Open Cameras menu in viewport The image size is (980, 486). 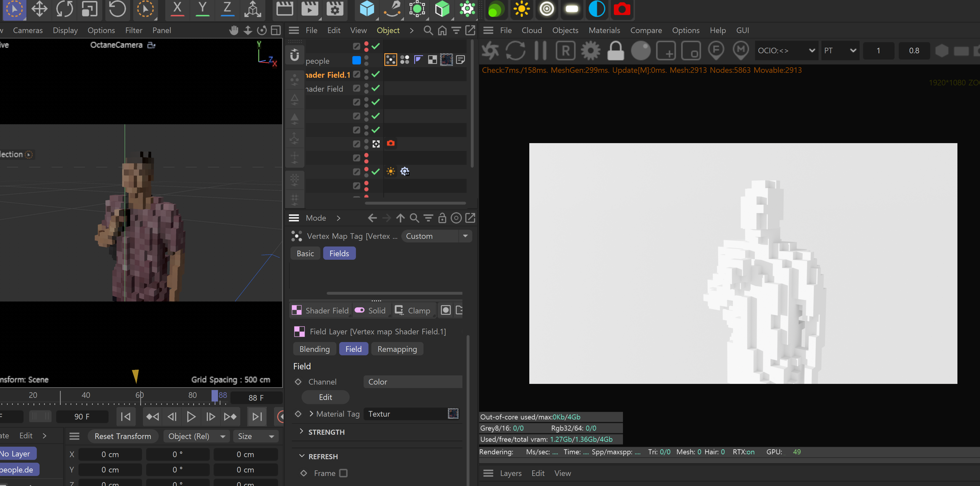(28, 30)
